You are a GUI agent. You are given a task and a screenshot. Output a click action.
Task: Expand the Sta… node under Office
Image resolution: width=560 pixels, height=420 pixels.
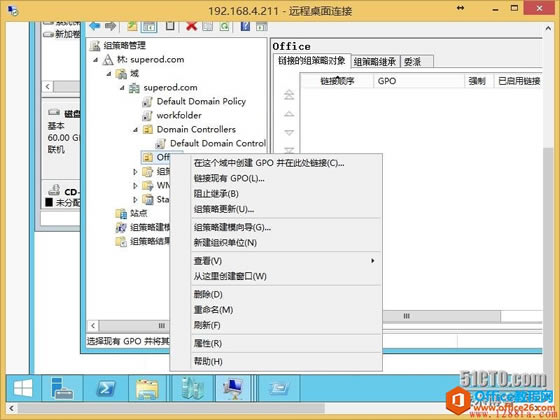pyautogui.click(x=135, y=199)
